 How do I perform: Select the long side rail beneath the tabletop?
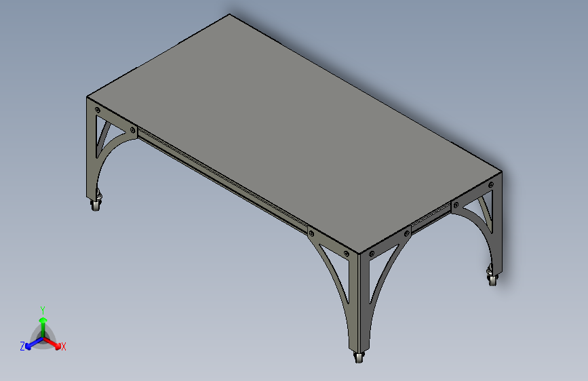tap(222, 182)
